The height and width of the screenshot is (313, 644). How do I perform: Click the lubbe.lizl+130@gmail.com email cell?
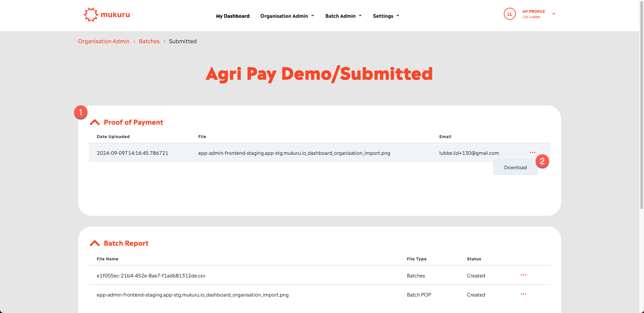(x=469, y=153)
